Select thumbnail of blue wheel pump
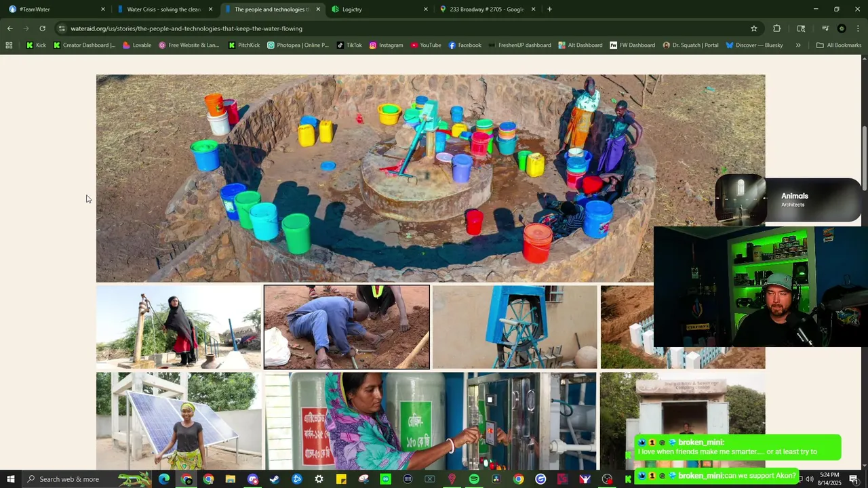 pos(515,327)
